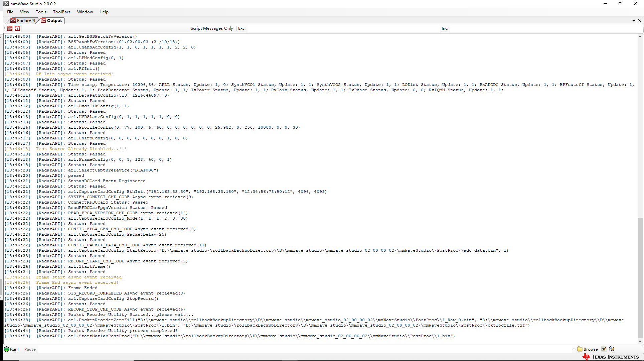Click 'StatusDCCard Event Registered' log line
The width and height of the screenshot is (644, 361).
point(107,181)
